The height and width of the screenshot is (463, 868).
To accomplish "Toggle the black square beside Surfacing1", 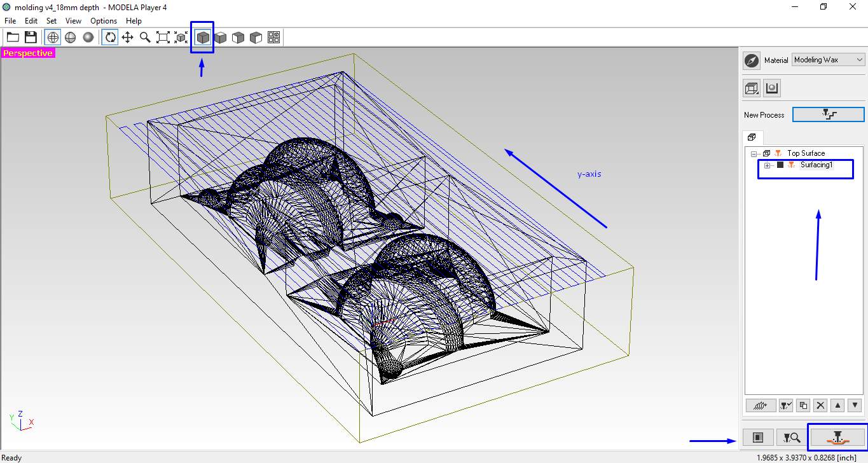I will click(780, 165).
